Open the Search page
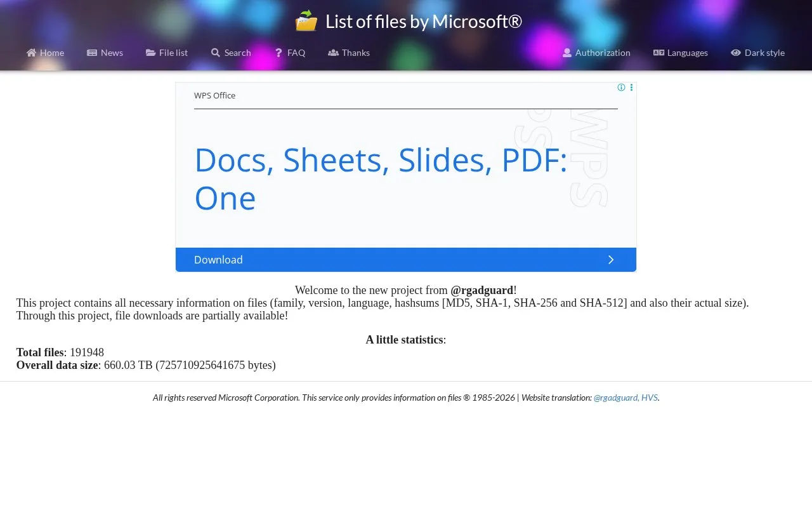The width and height of the screenshot is (812, 508). 231,53
